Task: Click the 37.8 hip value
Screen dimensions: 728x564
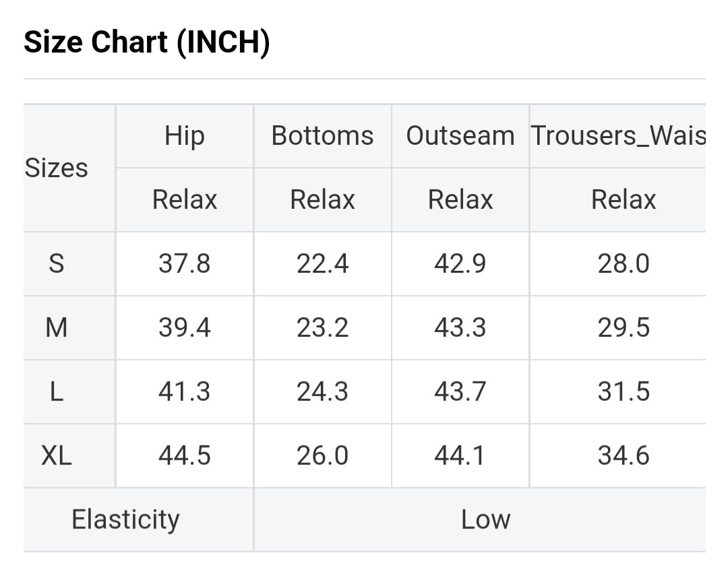Action: (185, 263)
